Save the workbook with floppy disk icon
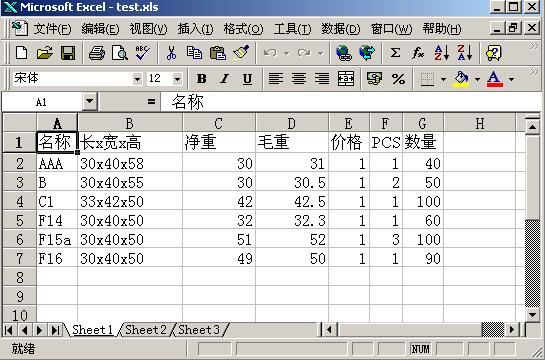 (68, 53)
